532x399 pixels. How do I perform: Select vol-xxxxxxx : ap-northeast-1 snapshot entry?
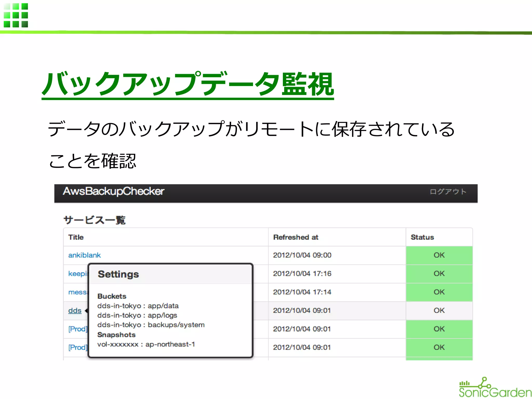146,344
